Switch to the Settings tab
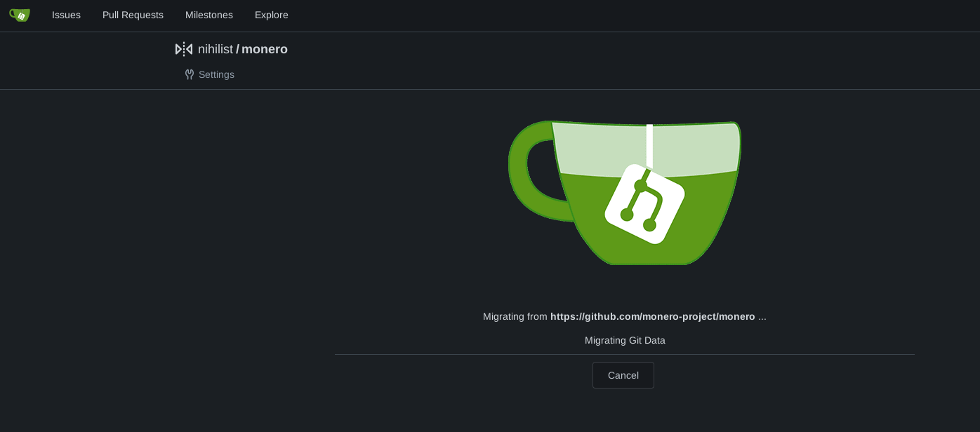980x432 pixels. tap(216, 74)
